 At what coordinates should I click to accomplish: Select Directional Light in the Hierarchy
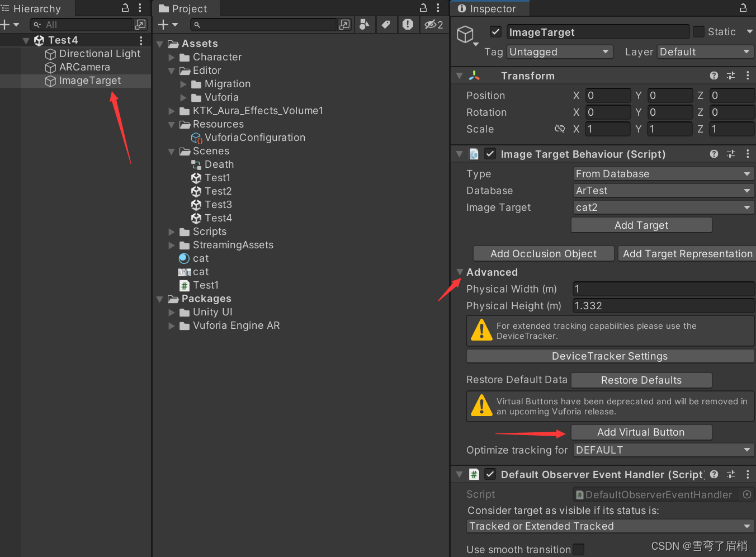click(100, 54)
